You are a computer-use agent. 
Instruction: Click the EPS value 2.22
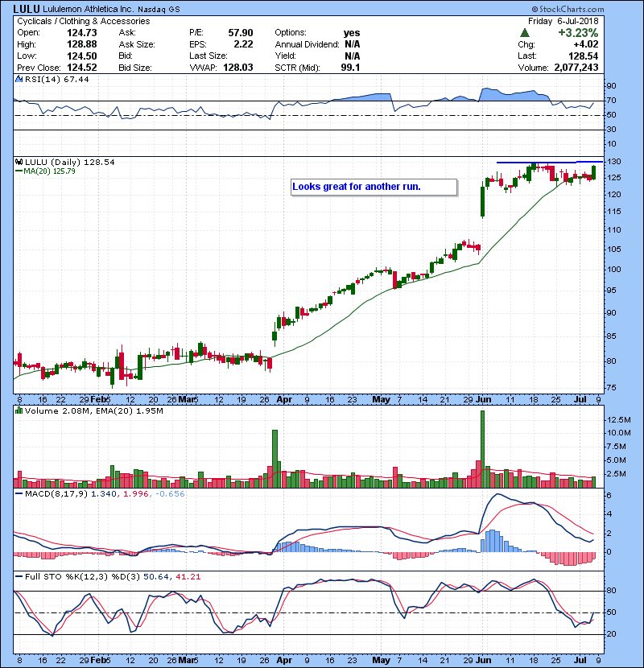click(243, 44)
